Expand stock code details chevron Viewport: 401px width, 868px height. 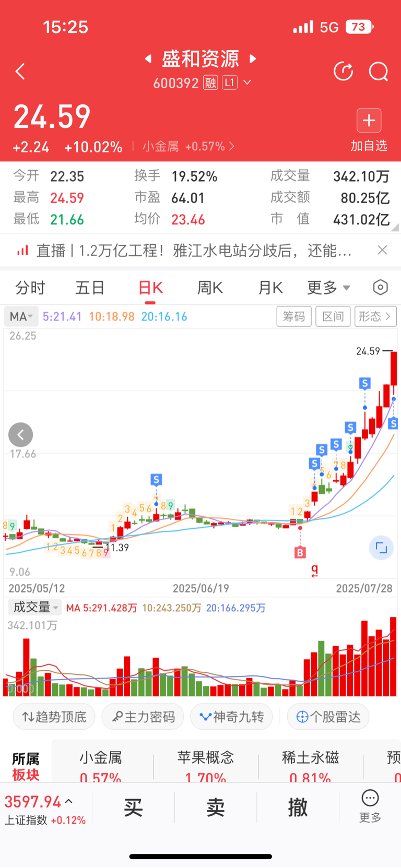(x=247, y=82)
